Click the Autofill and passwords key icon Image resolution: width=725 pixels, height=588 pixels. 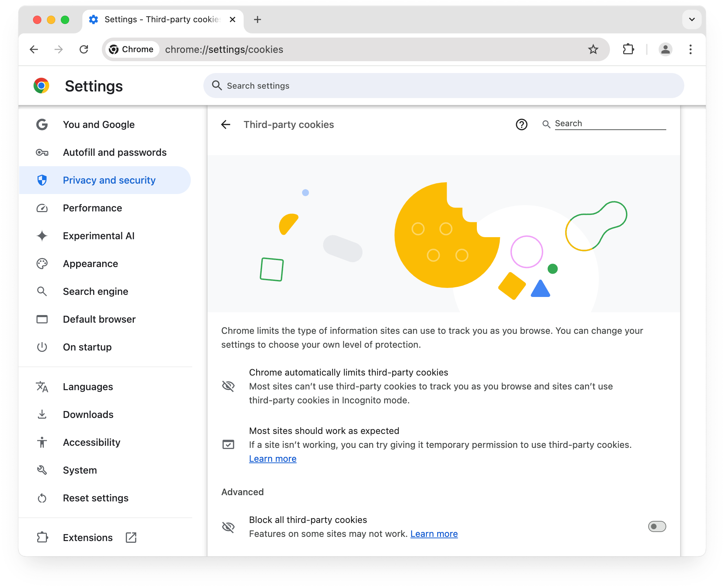[43, 152]
